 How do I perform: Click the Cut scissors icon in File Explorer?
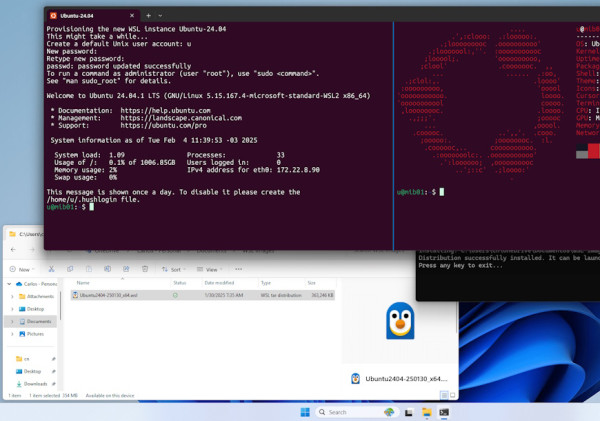point(51,269)
